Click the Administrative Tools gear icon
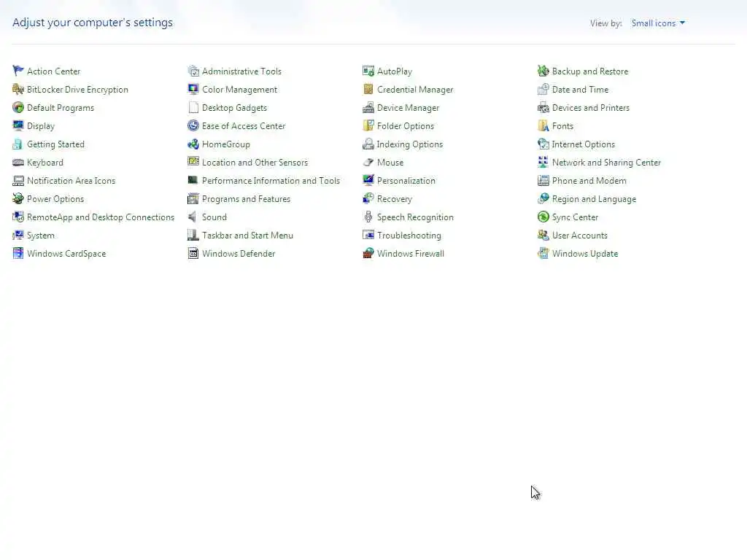Image resolution: width=747 pixels, height=560 pixels. tap(193, 71)
